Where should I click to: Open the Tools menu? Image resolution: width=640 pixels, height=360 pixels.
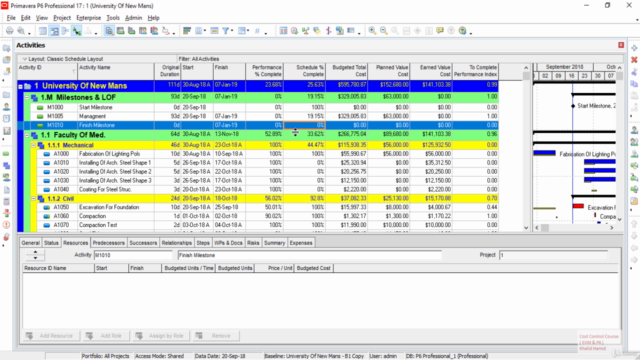click(113, 18)
